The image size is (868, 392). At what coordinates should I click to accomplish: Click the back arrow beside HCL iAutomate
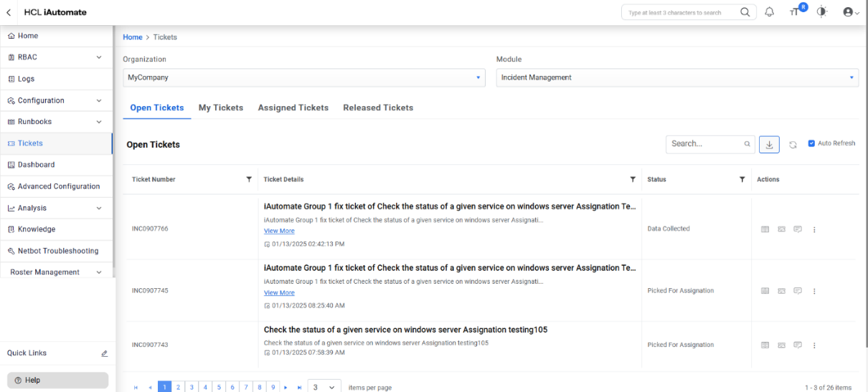click(9, 12)
